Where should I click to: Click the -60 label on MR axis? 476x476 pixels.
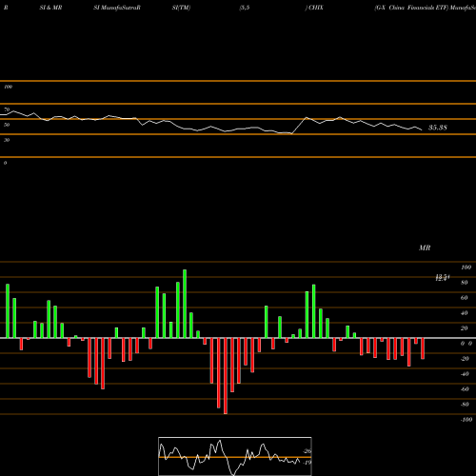pos(465,389)
